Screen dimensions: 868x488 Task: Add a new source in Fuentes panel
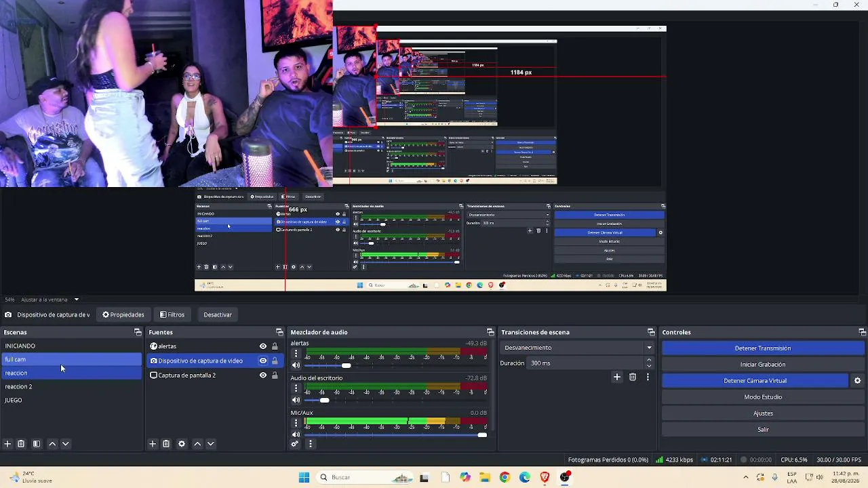(x=153, y=444)
